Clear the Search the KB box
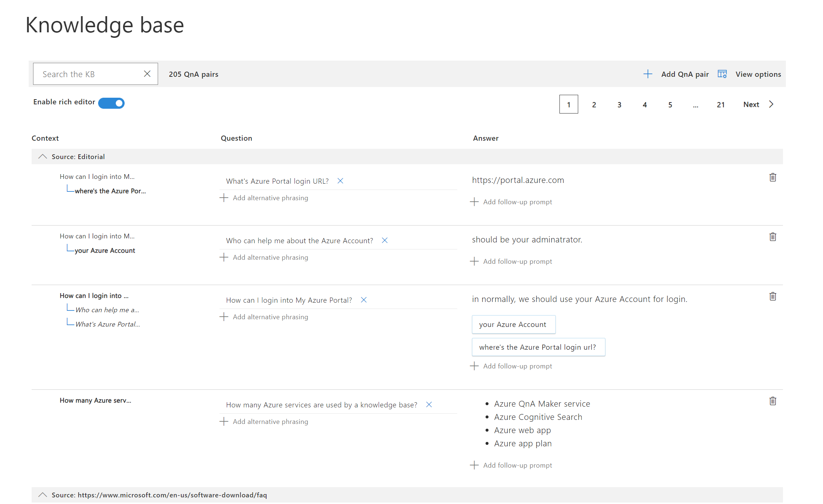823x504 pixels. (147, 74)
